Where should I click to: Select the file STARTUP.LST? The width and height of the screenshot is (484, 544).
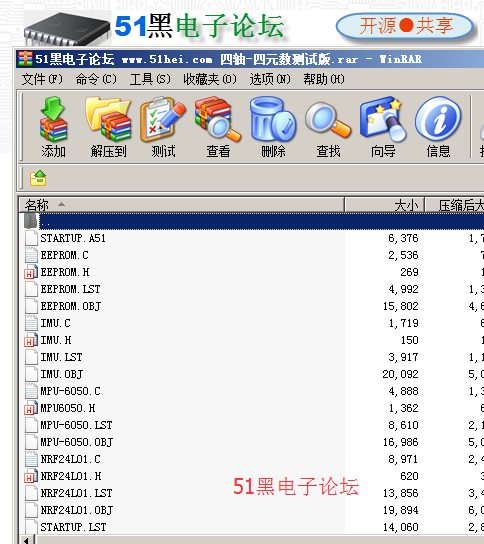point(73,527)
